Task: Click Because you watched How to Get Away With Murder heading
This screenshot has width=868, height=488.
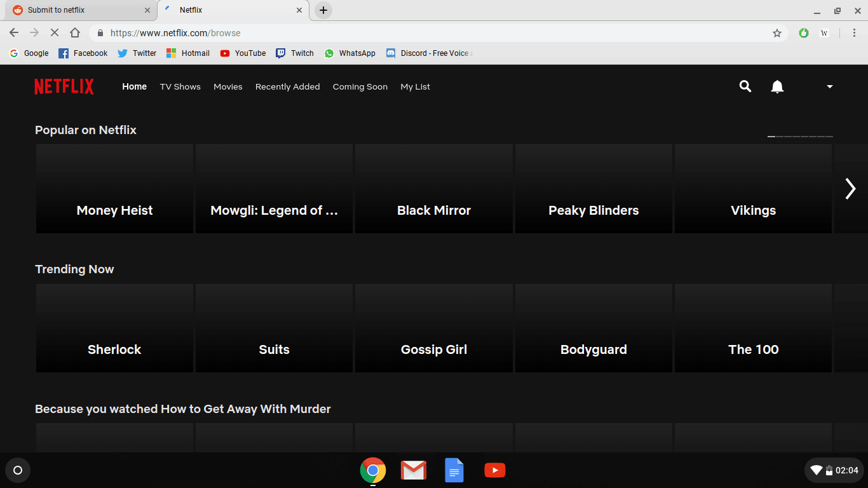Action: 183,409
